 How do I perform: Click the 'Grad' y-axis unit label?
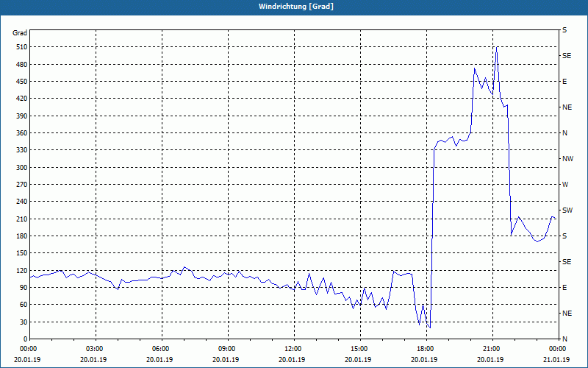tap(20, 33)
